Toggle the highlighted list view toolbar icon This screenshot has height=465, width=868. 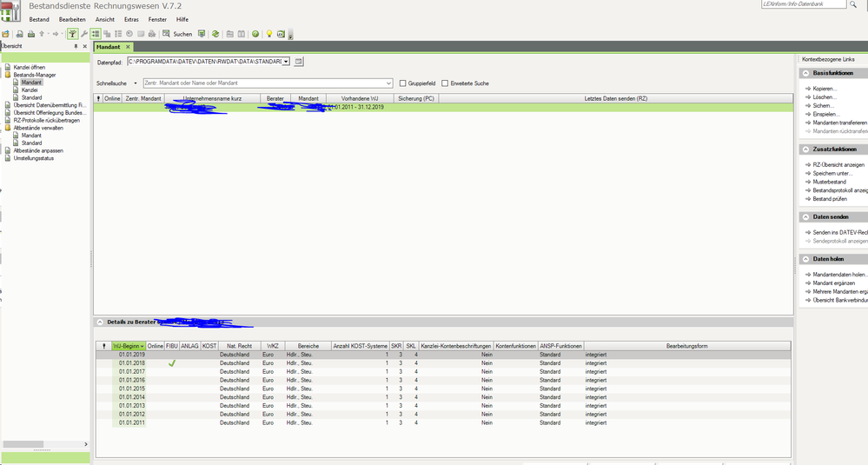[x=96, y=34]
